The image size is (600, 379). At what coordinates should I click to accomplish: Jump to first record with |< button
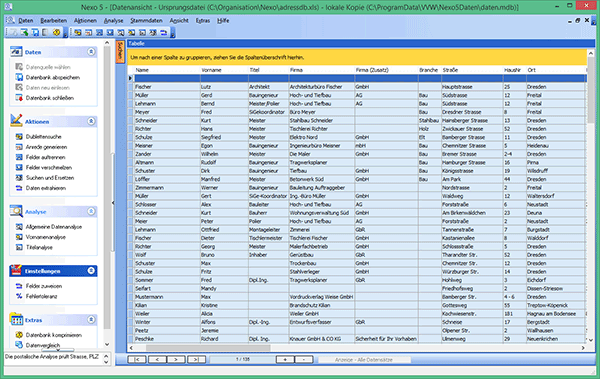coord(137,359)
